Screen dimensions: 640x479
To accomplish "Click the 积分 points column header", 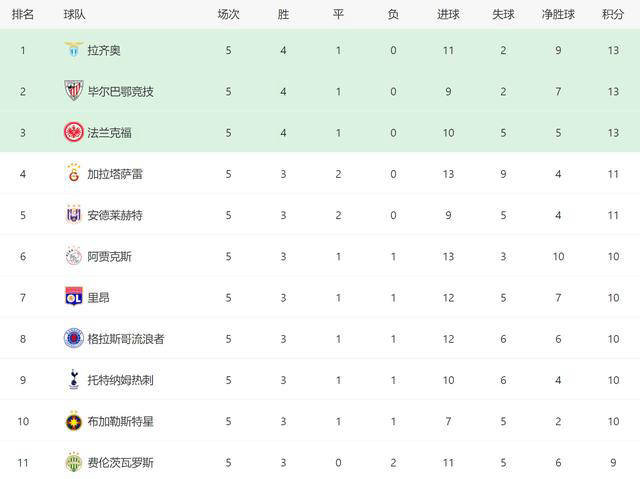I will [613, 14].
